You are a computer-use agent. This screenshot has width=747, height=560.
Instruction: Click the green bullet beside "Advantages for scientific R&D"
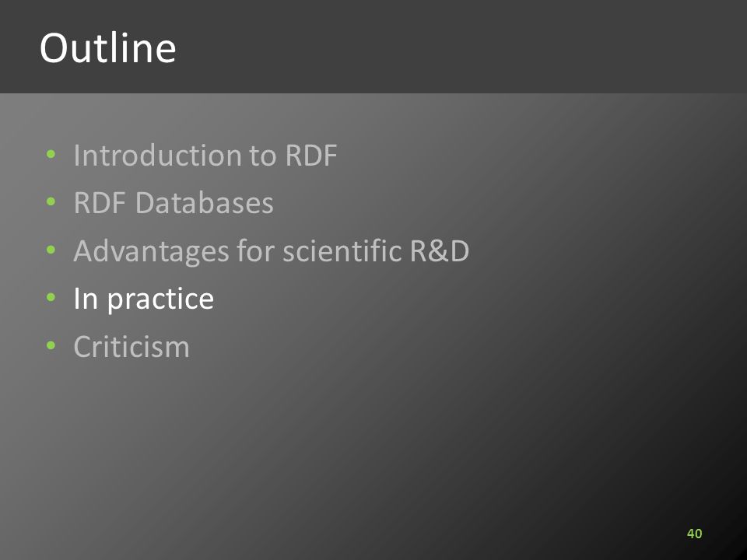coord(51,250)
